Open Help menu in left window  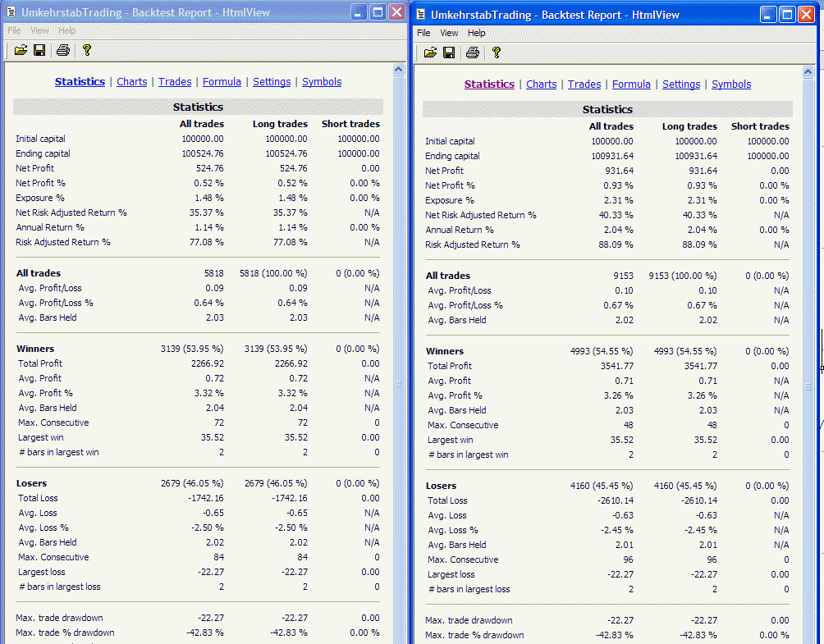pos(66,30)
